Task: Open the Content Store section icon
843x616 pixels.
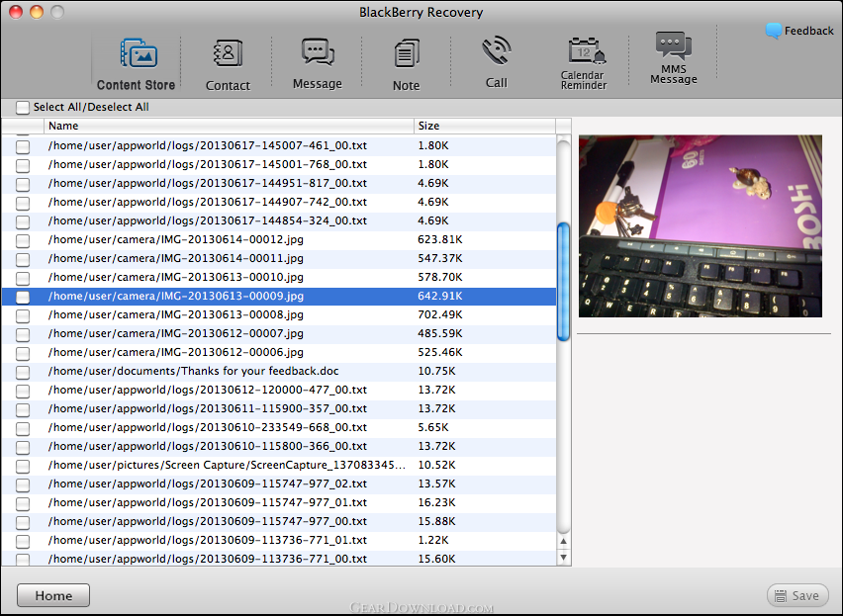Action: 137,53
